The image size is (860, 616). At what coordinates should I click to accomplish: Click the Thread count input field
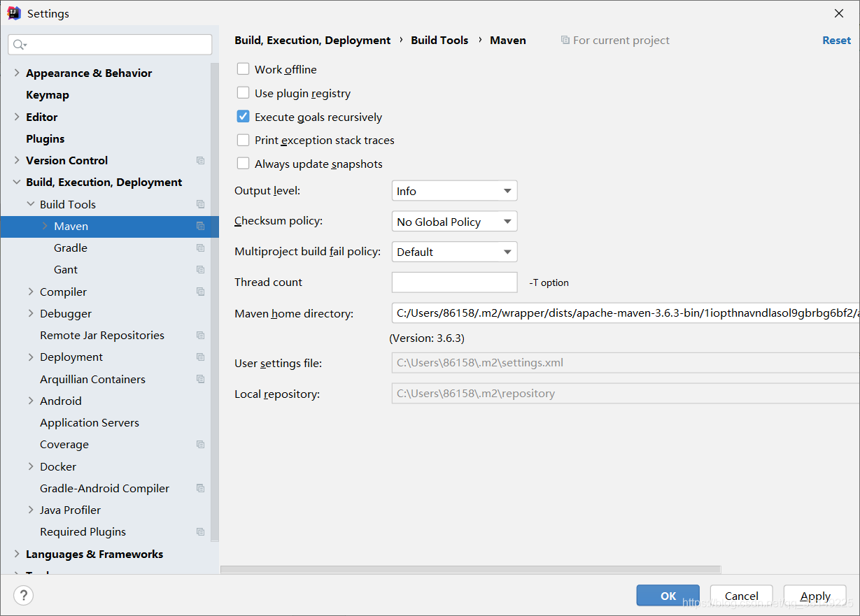pos(454,282)
